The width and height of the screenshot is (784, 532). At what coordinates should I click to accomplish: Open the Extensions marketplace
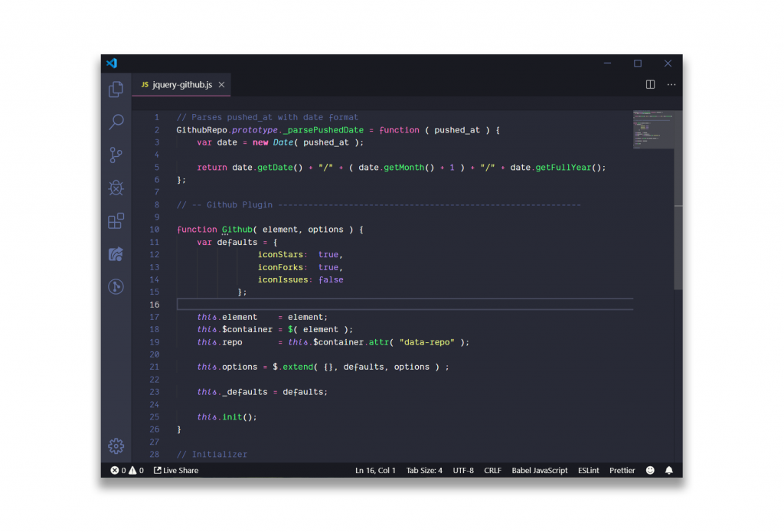[x=116, y=220]
